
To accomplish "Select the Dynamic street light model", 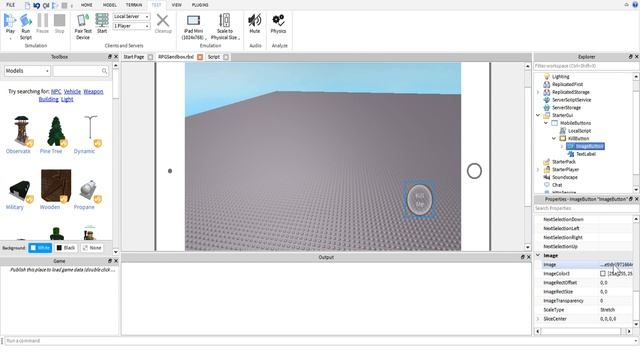I will [90, 131].
